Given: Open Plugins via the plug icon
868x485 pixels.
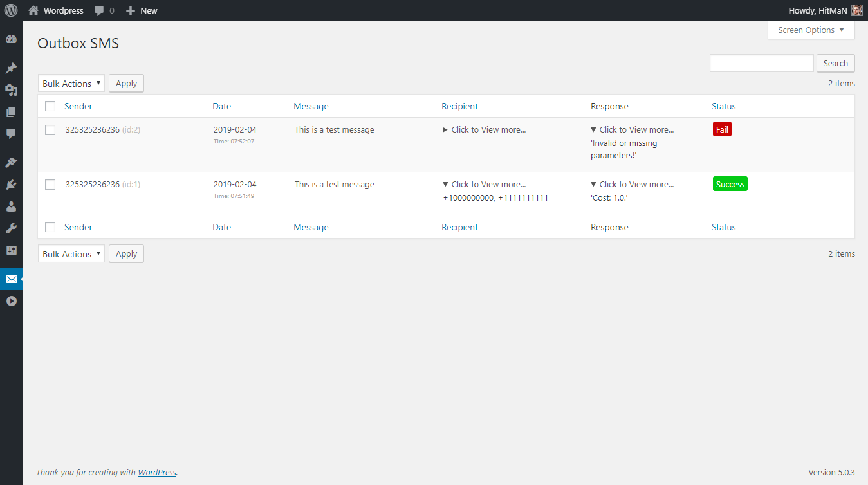Looking at the screenshot, I should [x=11, y=185].
